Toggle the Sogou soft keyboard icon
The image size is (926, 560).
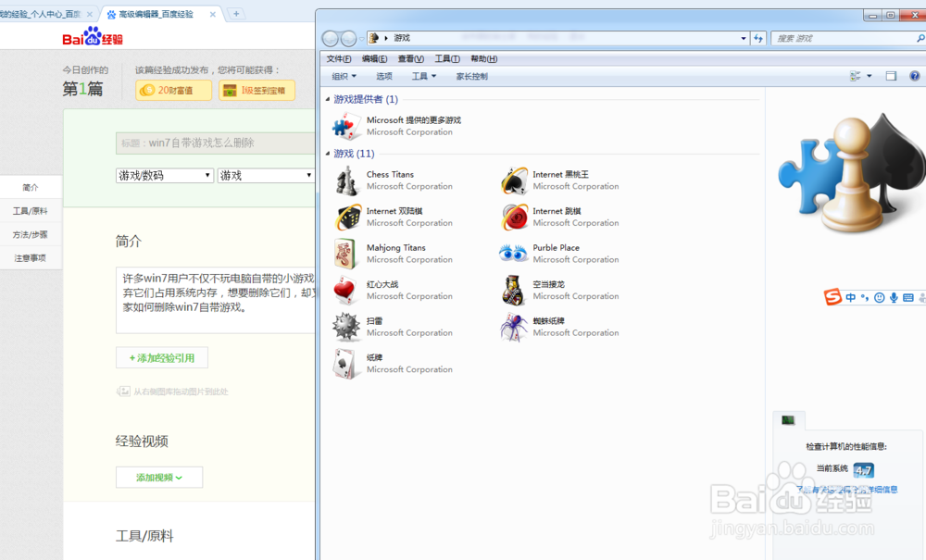(x=907, y=297)
